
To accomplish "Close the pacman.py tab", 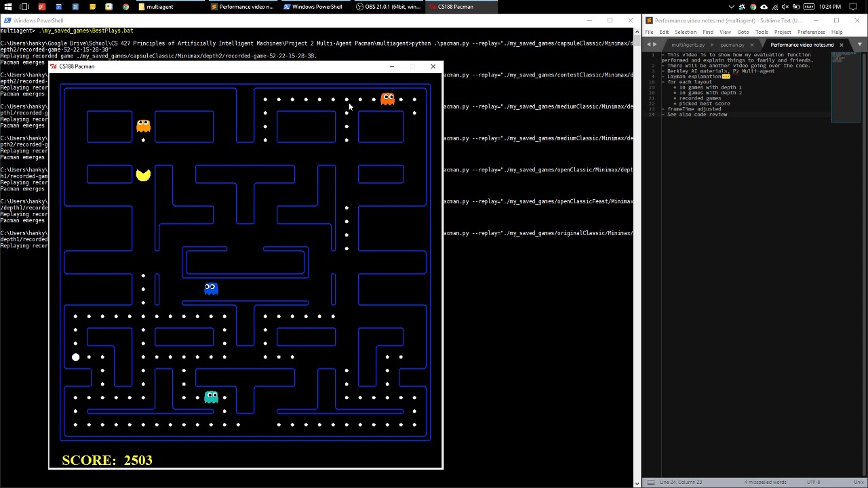I will point(751,45).
